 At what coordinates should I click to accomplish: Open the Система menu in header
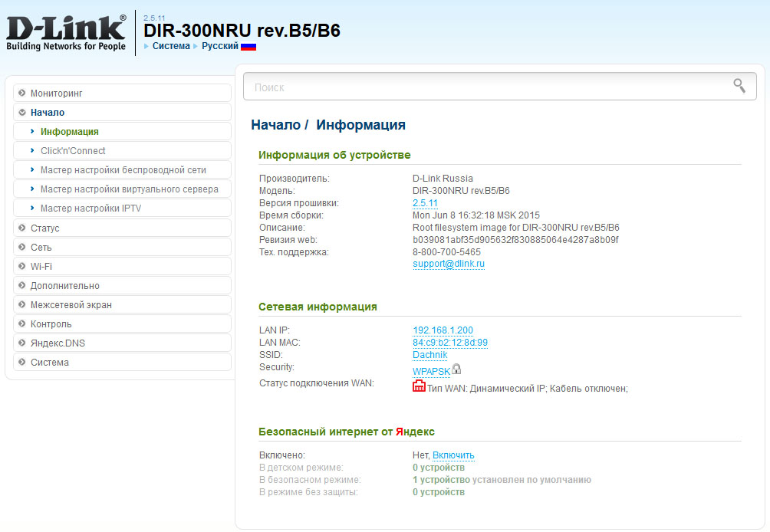pos(171,46)
